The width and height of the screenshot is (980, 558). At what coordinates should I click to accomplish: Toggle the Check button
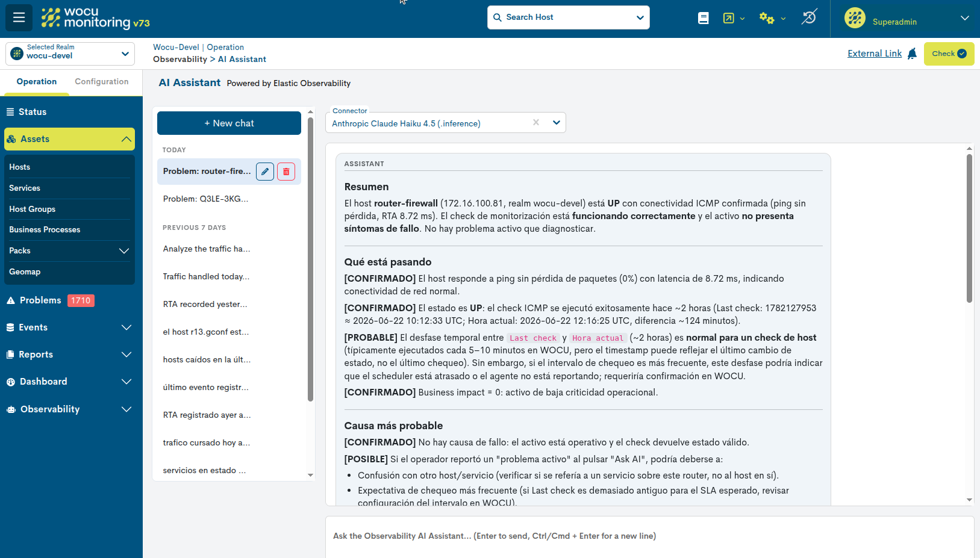tap(949, 54)
